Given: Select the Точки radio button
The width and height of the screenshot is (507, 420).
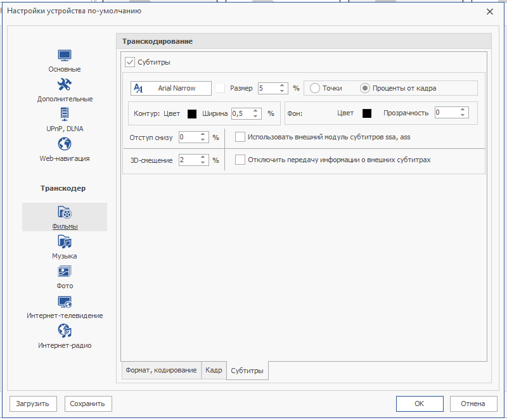Looking at the screenshot, I should [x=315, y=88].
